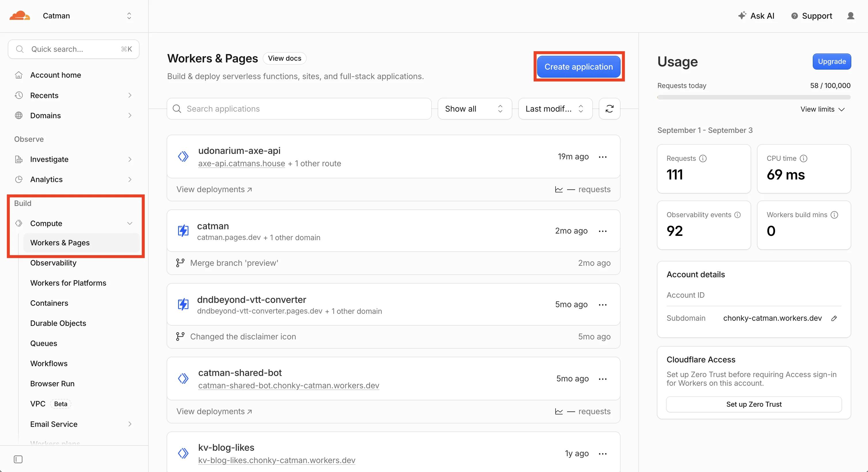
Task: Open catman-shared-bot.chonky-catman.workers.dev link
Action: tap(289, 385)
